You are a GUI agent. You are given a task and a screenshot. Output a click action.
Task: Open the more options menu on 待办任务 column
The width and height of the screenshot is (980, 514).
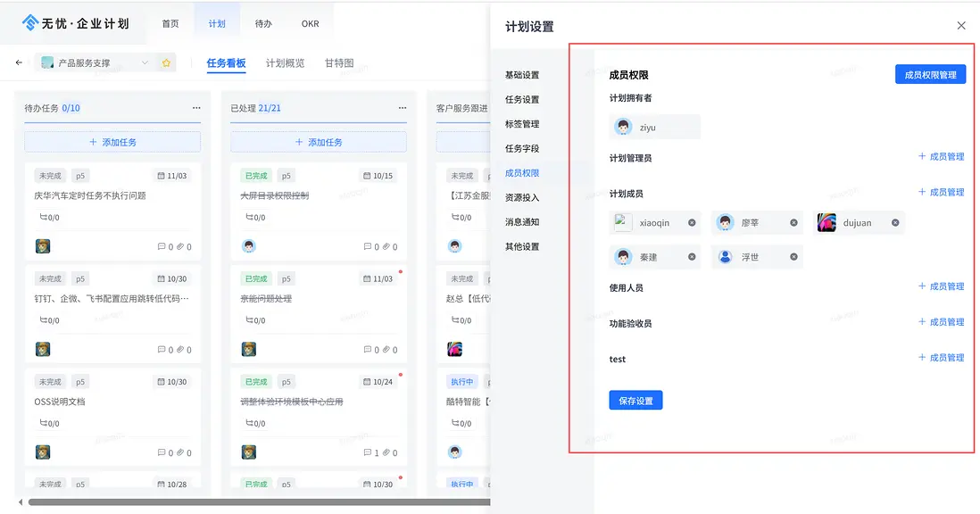pos(196,107)
